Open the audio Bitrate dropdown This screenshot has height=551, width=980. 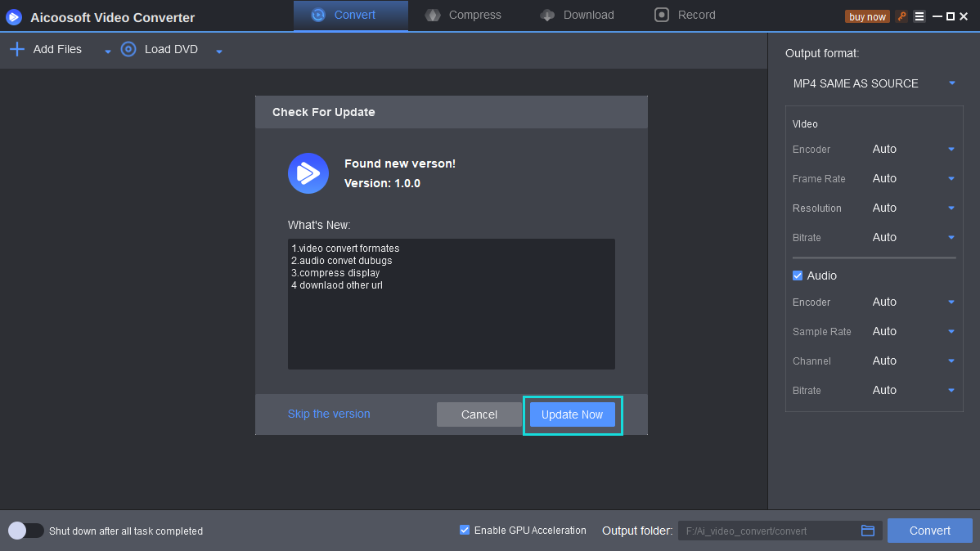(913, 390)
